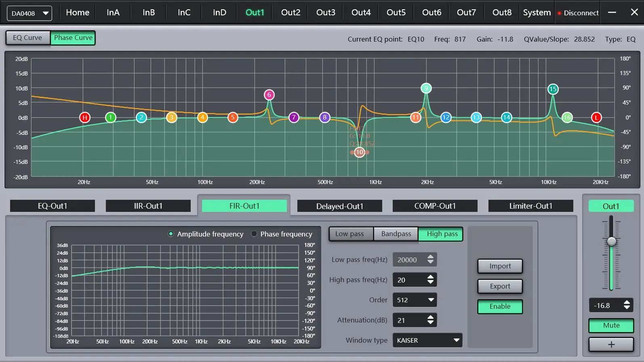Switch to the Out2 tab
This screenshot has height=362, width=644.
290,13
